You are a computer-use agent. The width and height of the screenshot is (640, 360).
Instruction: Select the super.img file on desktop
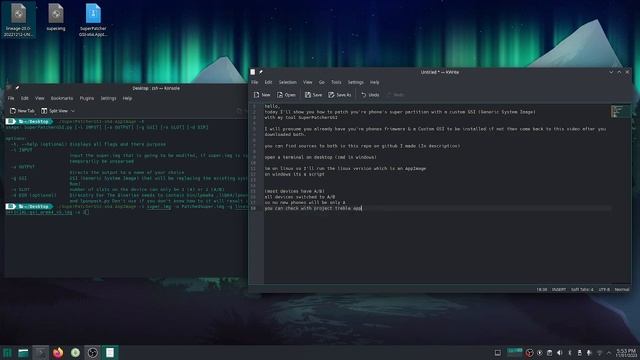[x=56, y=18]
